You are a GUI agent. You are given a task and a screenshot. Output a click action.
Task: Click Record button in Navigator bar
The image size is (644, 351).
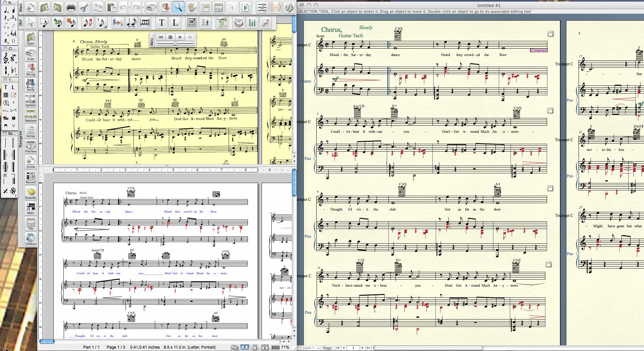pyautogui.click(x=31, y=178)
